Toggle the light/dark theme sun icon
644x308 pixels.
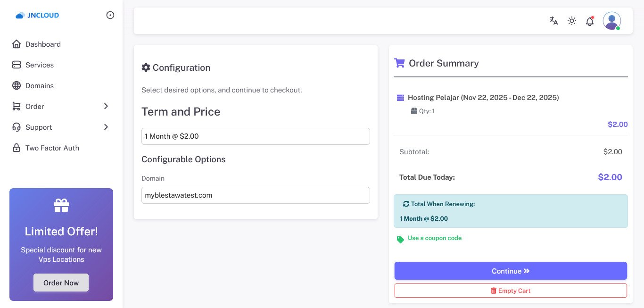tap(572, 21)
